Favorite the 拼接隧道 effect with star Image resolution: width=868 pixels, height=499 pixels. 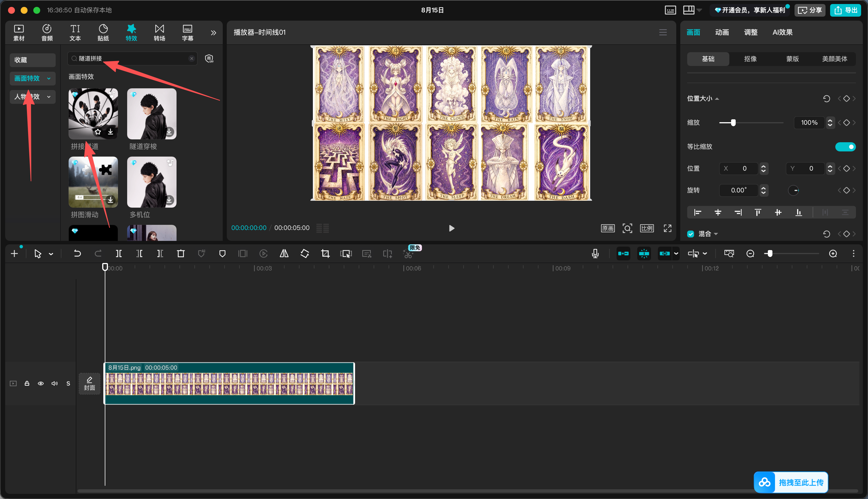click(98, 132)
